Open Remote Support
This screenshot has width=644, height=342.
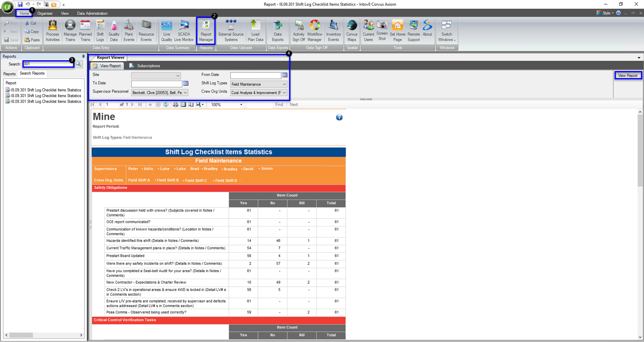click(x=413, y=31)
